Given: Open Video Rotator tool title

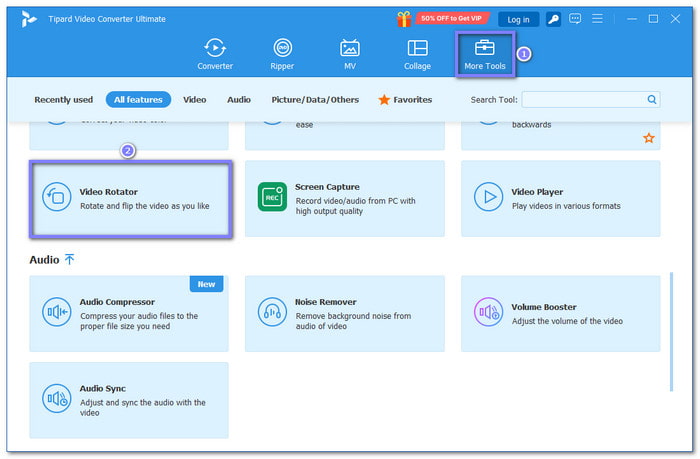Looking at the screenshot, I should tap(108, 192).
